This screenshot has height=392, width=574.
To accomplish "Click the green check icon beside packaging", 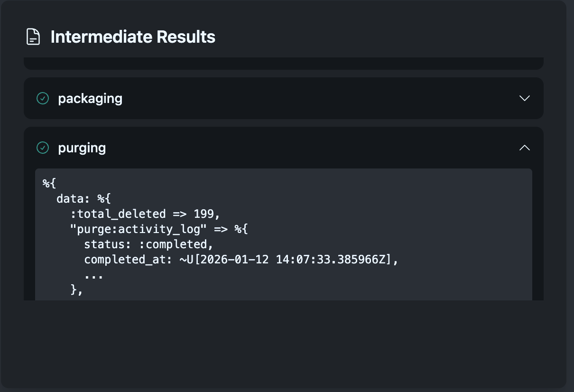I will (43, 98).
